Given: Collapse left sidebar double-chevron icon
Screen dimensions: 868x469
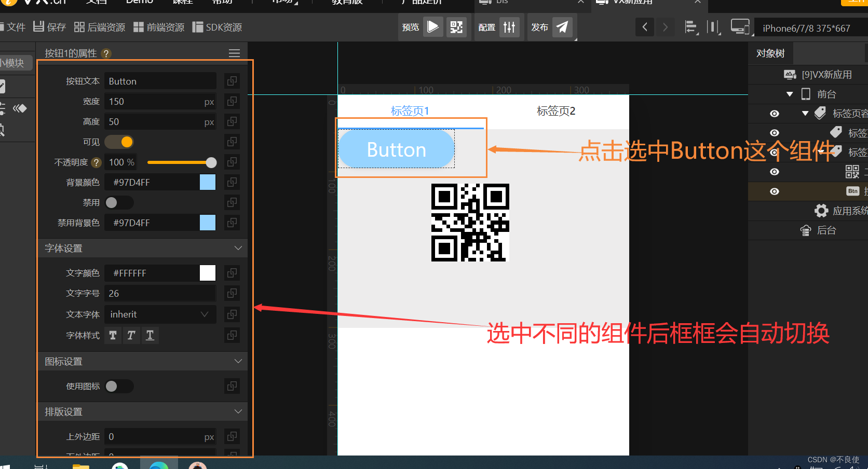Looking at the screenshot, I should tap(20, 108).
